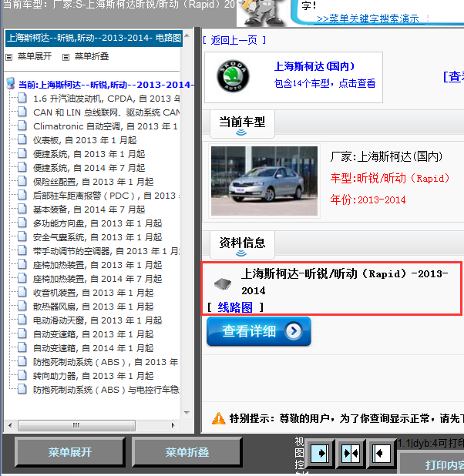Viewport: 464px width, 476px height.
Task: Open 带手动调节的空调器 entry
Action: point(106,251)
